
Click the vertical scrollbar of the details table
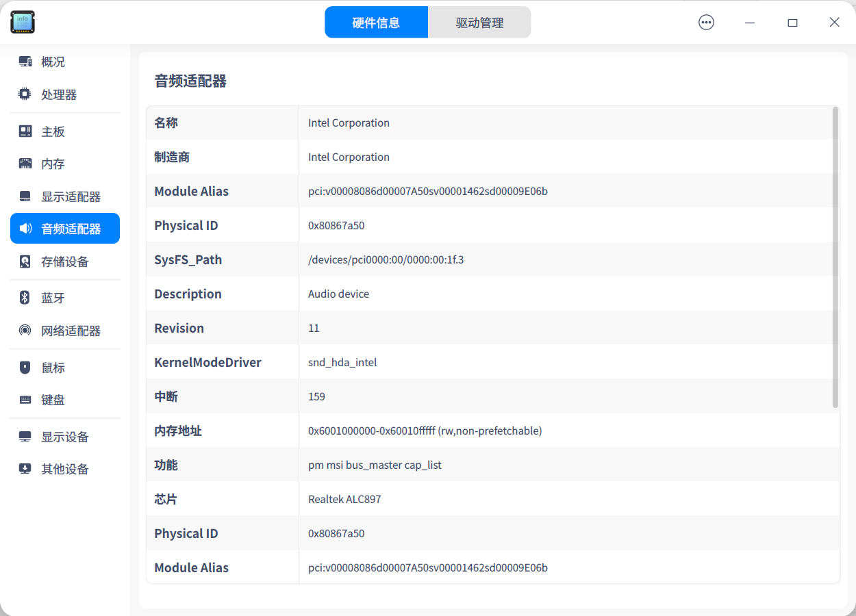point(835,257)
